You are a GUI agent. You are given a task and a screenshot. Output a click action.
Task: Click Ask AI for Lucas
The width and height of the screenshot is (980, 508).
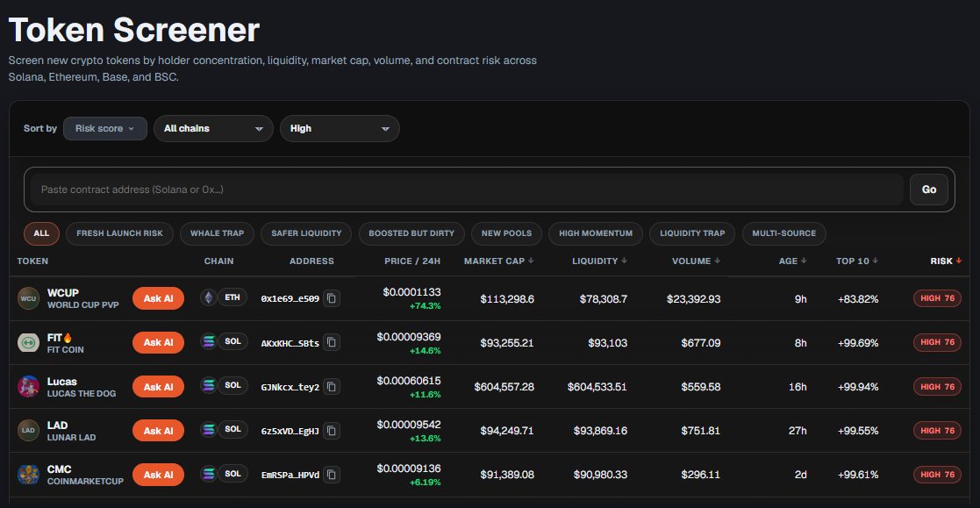click(158, 387)
